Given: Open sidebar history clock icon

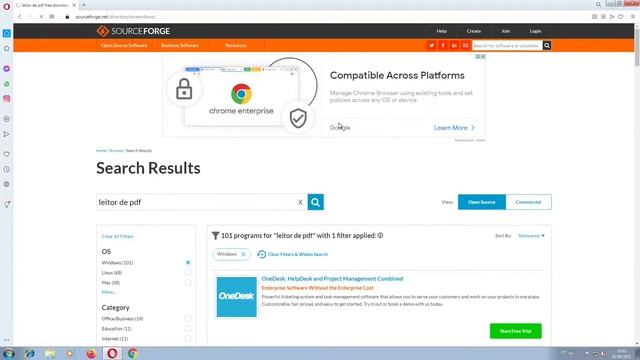Looking at the screenshot, I should click(7, 169).
